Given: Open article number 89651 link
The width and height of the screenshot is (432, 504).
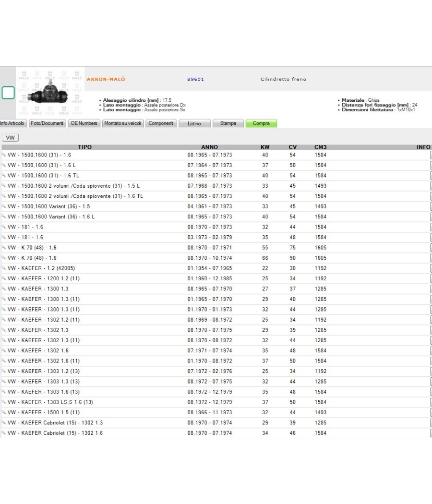Looking at the screenshot, I should click(x=195, y=79).
